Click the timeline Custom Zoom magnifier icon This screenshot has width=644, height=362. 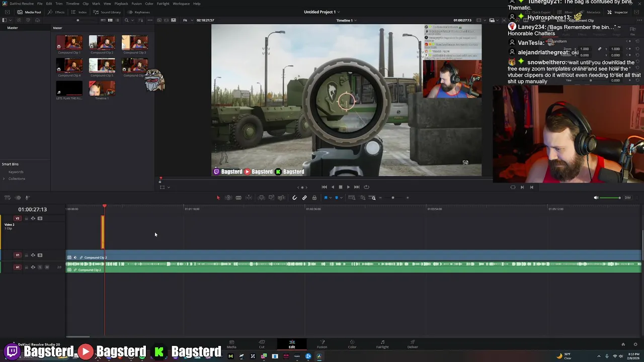[373, 198]
